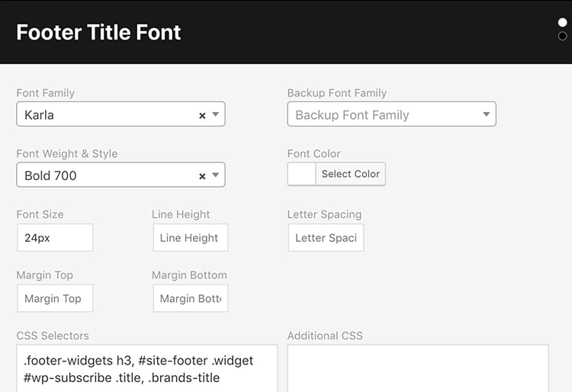Click the Footer Title Font heading
This screenshot has height=392, width=572.
[98, 32]
